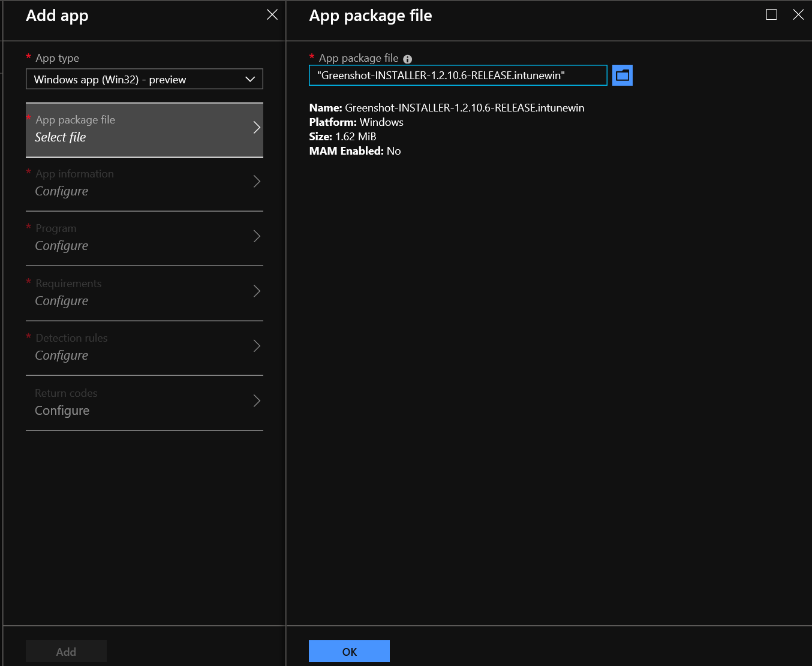Screen dimensions: 812x666
Task: Open the info tooltip beside App package file
Action: pyautogui.click(x=408, y=59)
